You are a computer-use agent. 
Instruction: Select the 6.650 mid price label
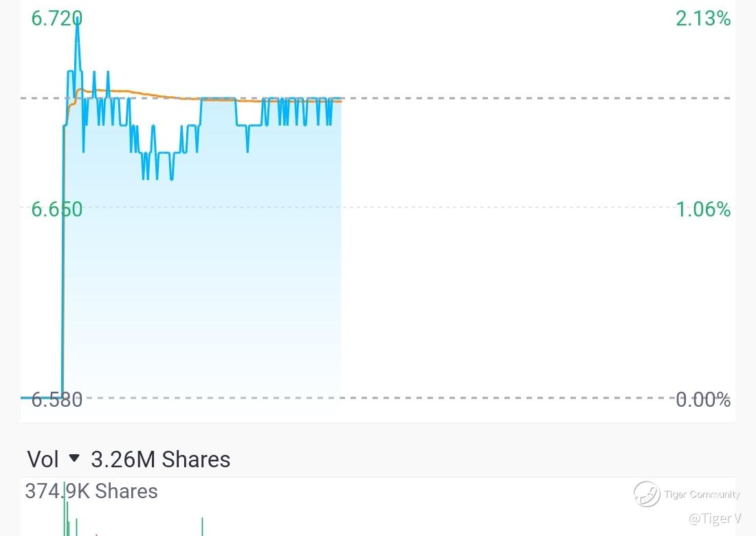point(57,209)
